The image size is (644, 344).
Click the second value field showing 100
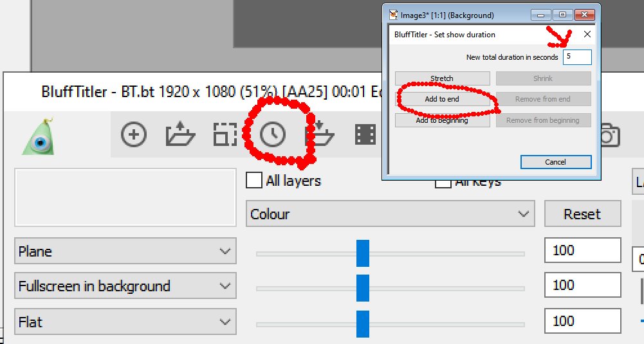click(x=582, y=285)
